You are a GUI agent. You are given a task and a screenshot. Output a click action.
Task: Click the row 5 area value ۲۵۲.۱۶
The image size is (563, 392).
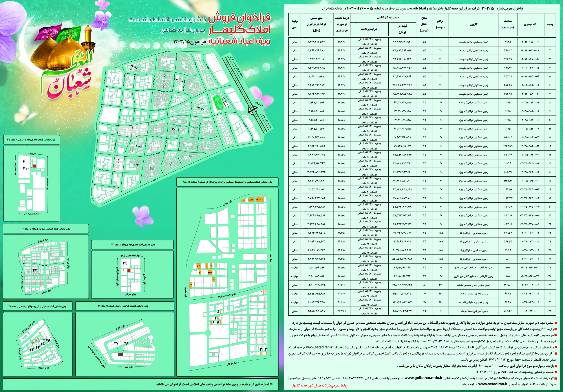click(508, 77)
